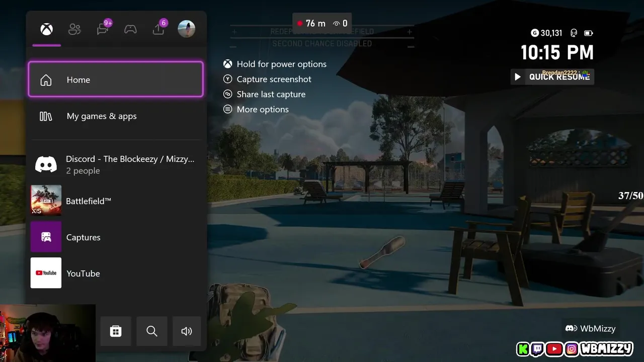Click the Discord logo icon

click(x=46, y=164)
